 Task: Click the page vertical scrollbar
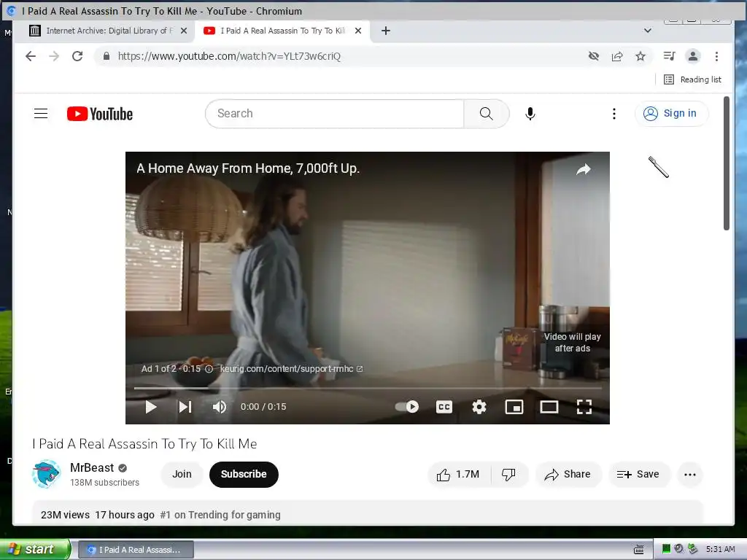click(x=727, y=163)
